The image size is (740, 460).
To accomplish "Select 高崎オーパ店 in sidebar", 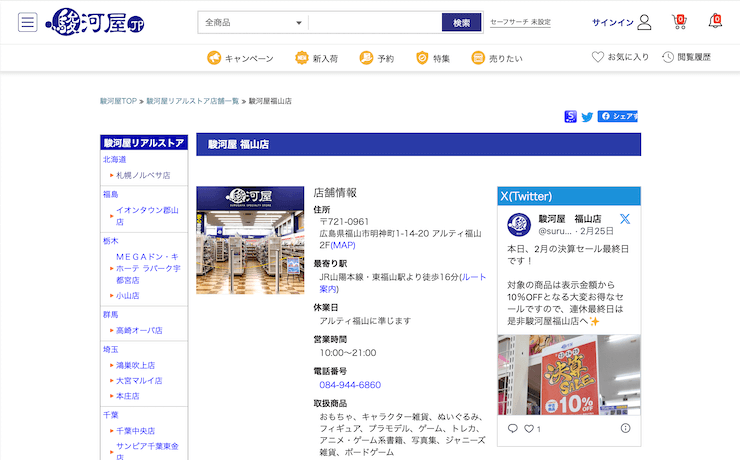I will point(139,330).
